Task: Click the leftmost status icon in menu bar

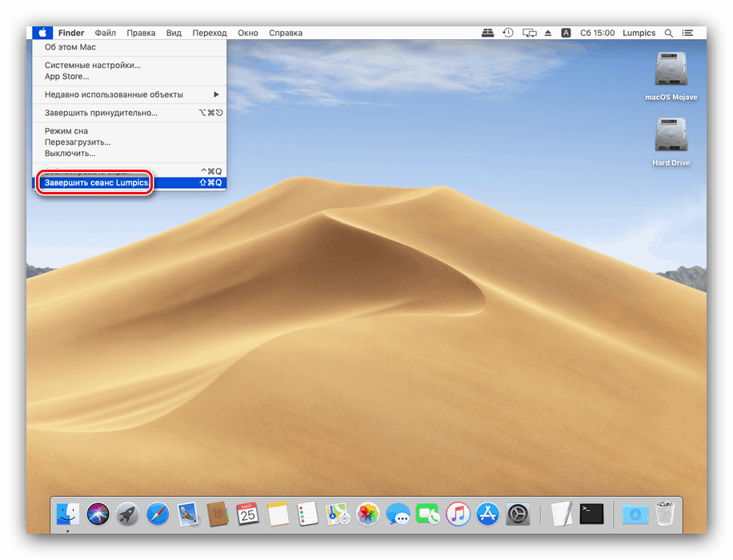Action: pyautogui.click(x=487, y=33)
